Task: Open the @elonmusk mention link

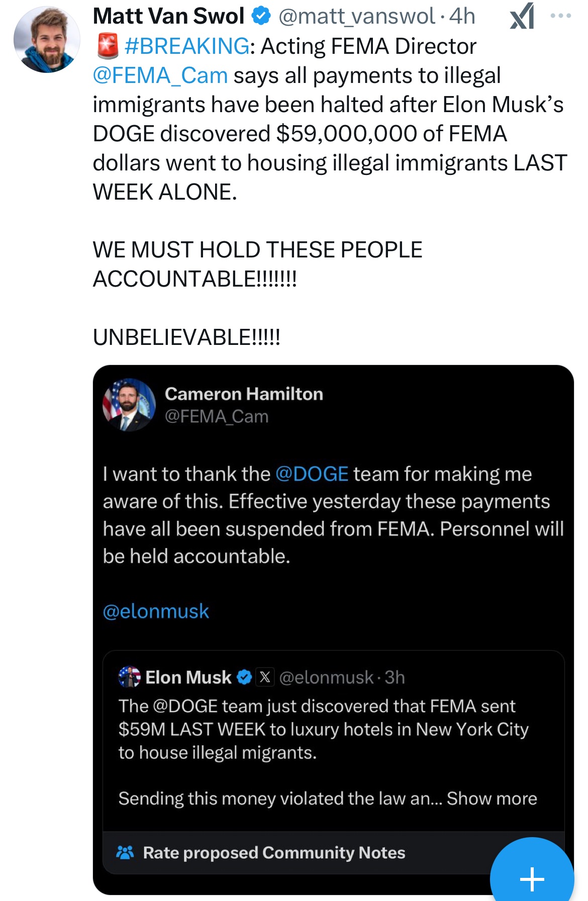Action: click(x=156, y=611)
